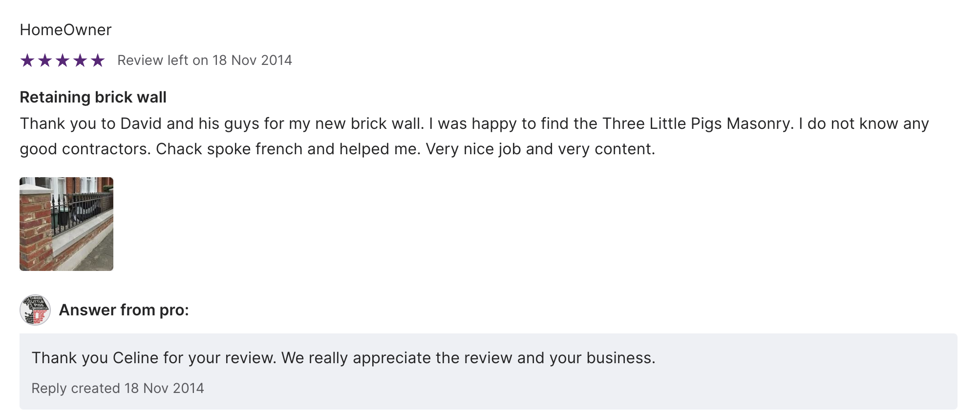Click the 'Reply created 18 Nov 2014' text
980x412 pixels.
click(x=117, y=388)
